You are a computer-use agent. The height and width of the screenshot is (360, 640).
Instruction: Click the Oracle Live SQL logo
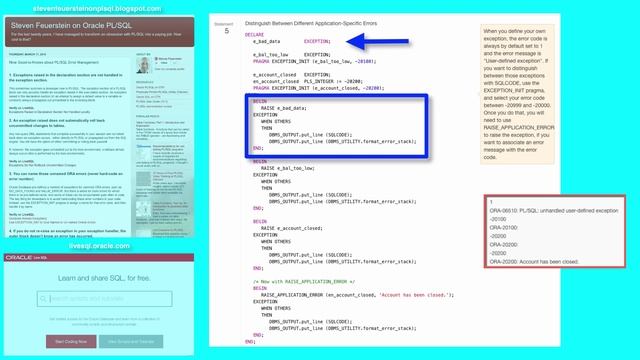(x=26, y=258)
